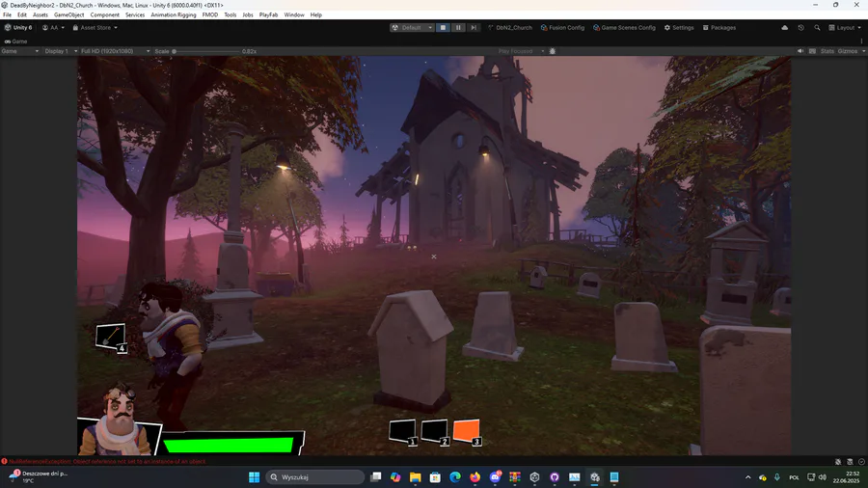The height and width of the screenshot is (488, 868).
Task: Expand the Asset Store dropdown
Action: click(x=95, y=28)
